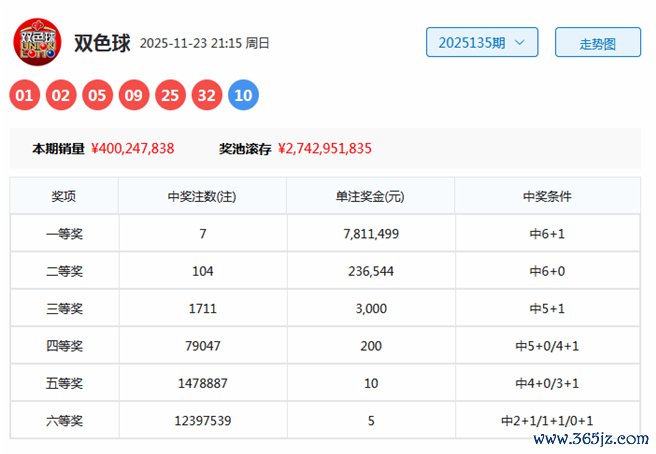This screenshot has height=454, width=656.
Task: Open the 走势图 trend chart
Action: 597,44
